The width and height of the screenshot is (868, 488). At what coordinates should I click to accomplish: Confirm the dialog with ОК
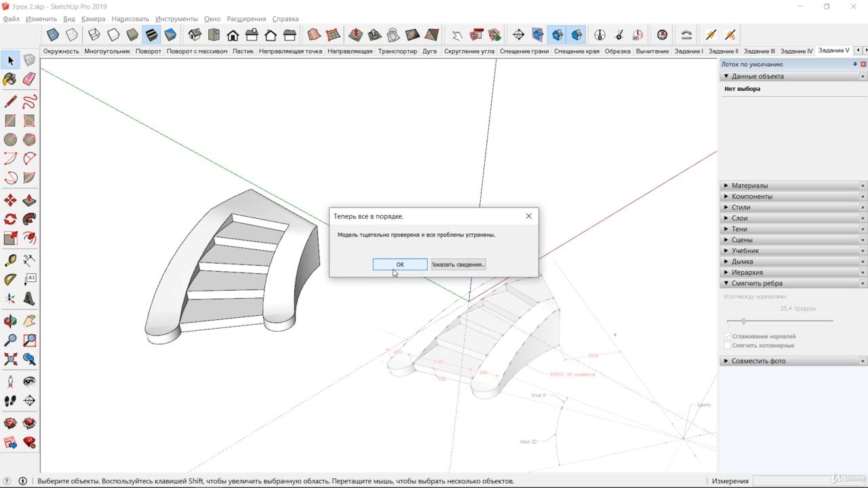(x=400, y=264)
